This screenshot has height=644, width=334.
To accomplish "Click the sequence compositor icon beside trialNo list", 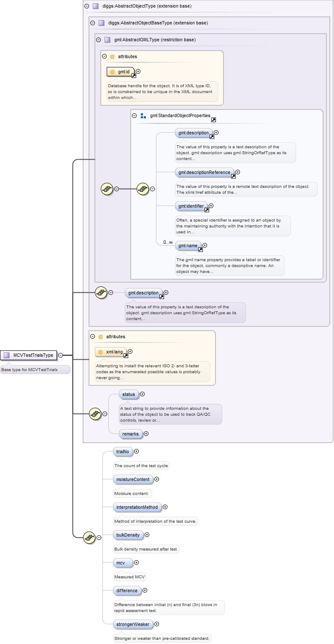I will click(89, 537).
